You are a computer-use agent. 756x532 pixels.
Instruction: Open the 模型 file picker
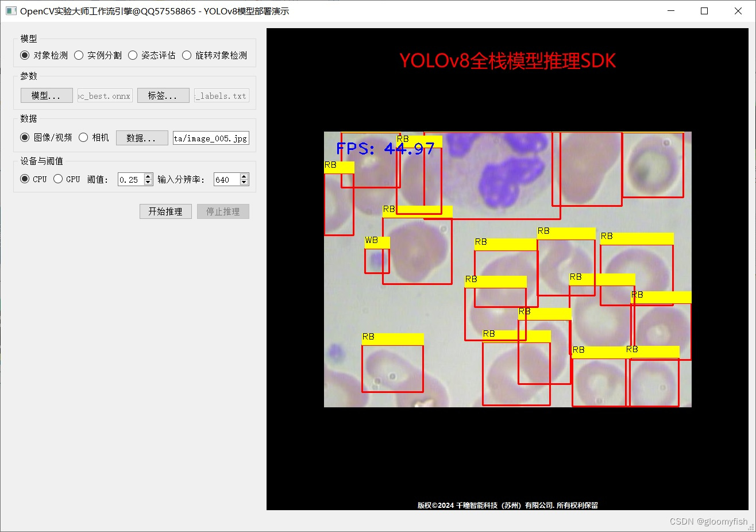(46, 95)
